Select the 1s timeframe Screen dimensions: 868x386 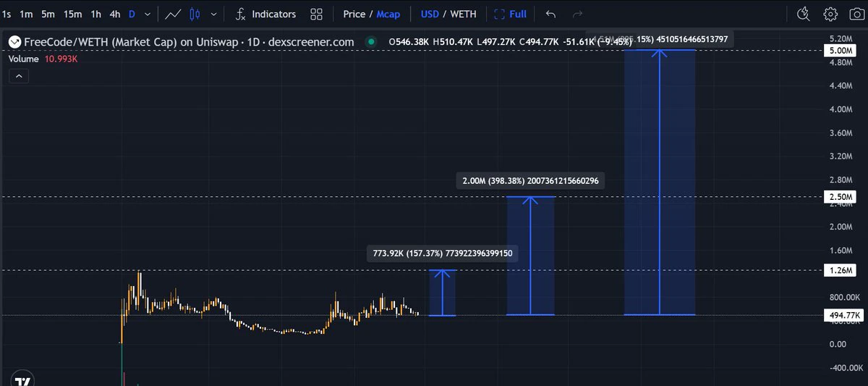pyautogui.click(x=7, y=14)
